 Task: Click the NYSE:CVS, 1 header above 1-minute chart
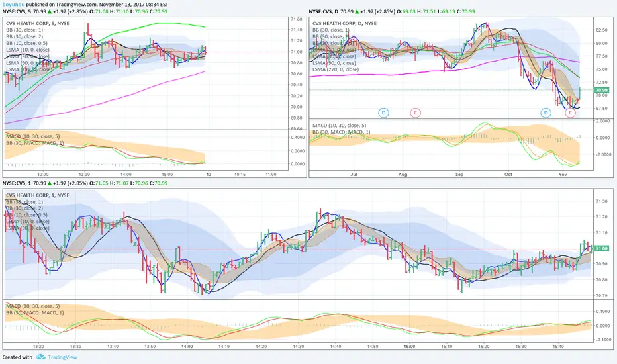point(17,183)
